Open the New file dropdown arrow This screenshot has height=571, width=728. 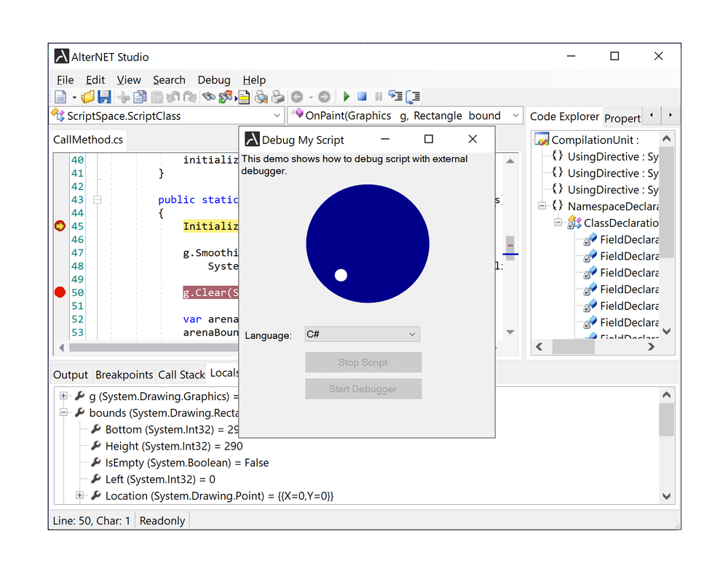click(74, 97)
